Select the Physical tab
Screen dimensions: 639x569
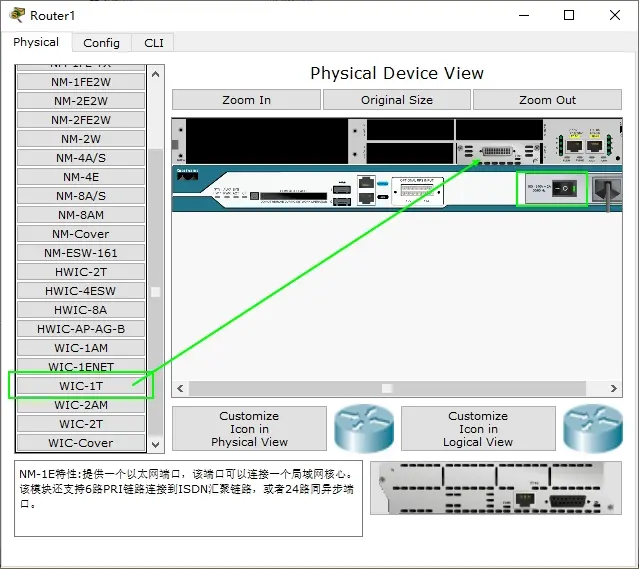tap(36, 42)
